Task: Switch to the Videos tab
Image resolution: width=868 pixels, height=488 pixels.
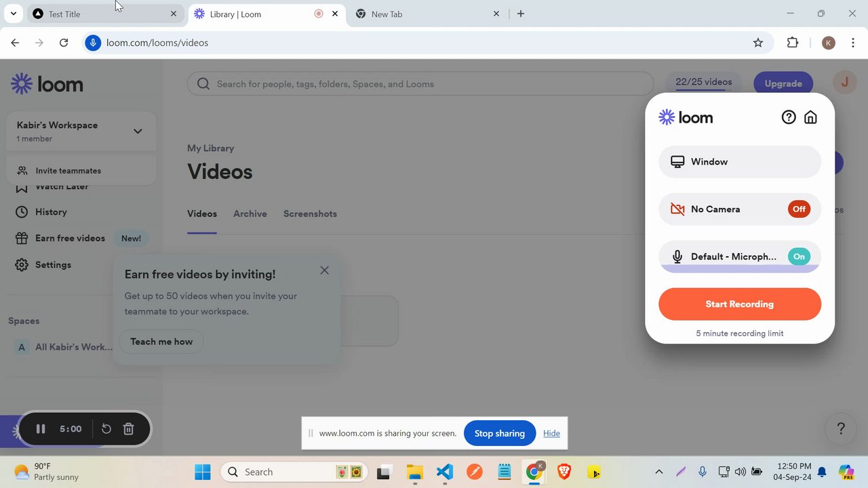Action: [202, 213]
